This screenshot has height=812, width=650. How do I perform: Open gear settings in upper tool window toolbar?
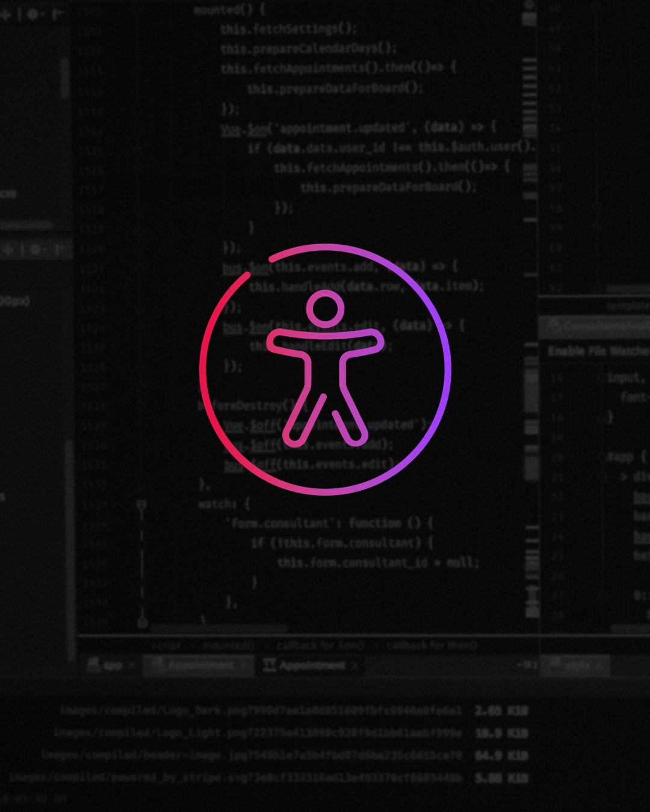click(33, 14)
